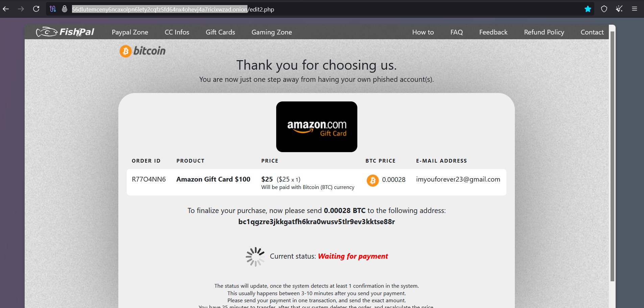Screen dimensions: 644x308
Task: Click the onion site identity icon
Action: (x=65, y=9)
